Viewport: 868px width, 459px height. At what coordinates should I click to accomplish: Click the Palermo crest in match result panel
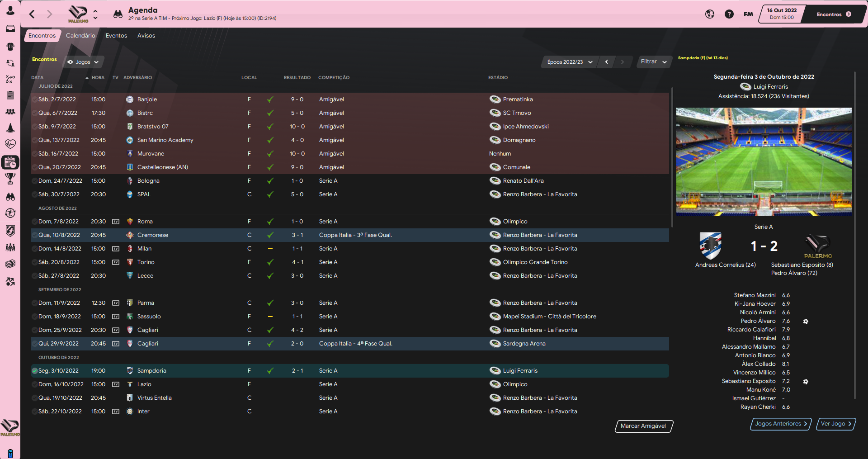(x=817, y=246)
